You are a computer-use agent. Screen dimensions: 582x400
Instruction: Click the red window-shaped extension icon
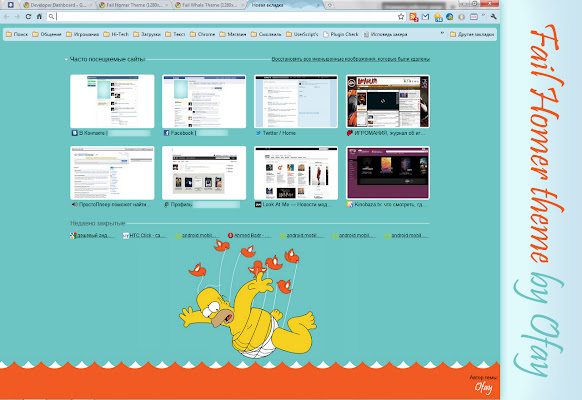click(x=474, y=17)
